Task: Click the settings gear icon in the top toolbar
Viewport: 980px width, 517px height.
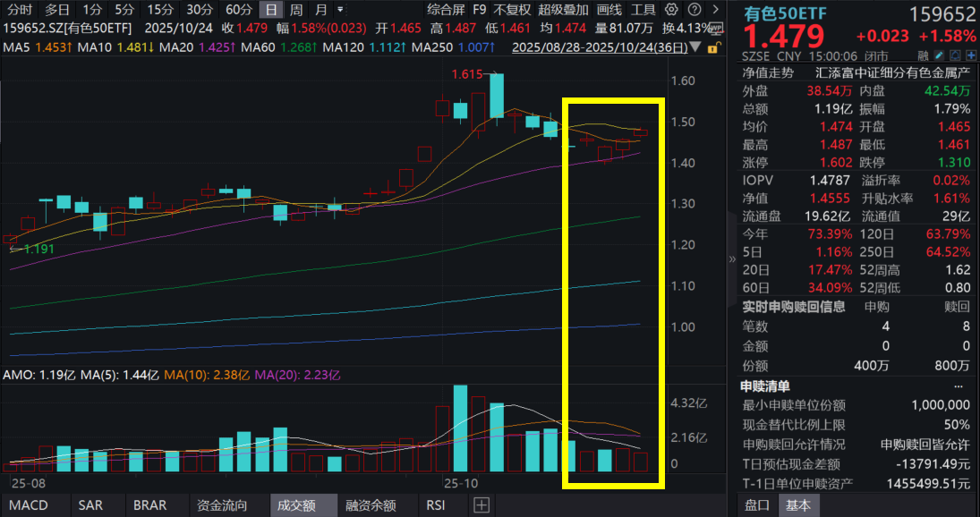Action: (x=670, y=11)
